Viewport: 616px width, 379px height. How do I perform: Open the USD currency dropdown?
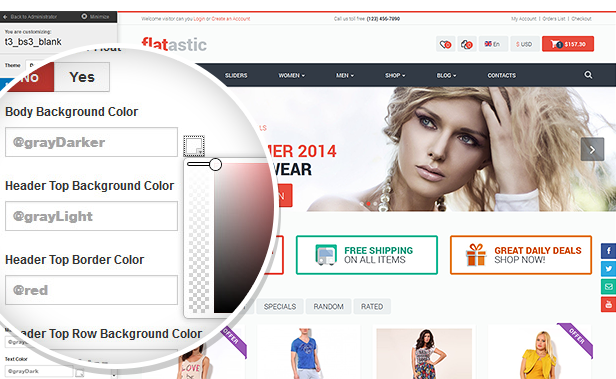pos(524,44)
